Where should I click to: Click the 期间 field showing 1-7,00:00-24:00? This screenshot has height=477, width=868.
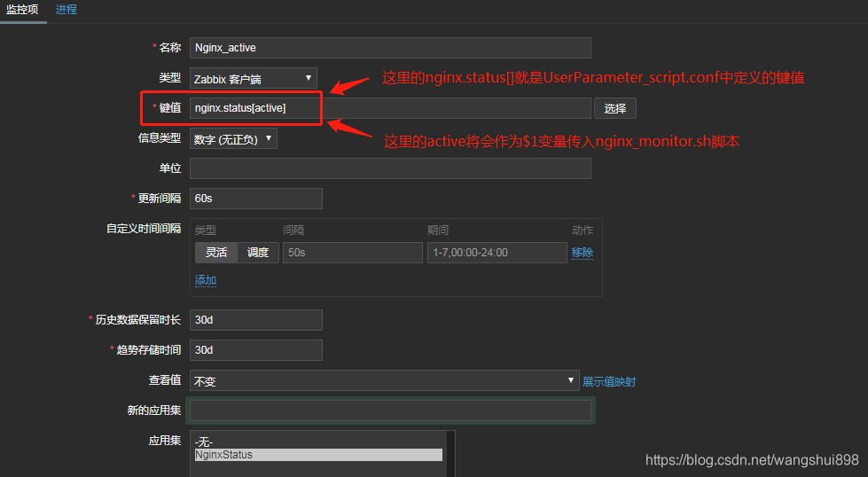click(x=497, y=253)
